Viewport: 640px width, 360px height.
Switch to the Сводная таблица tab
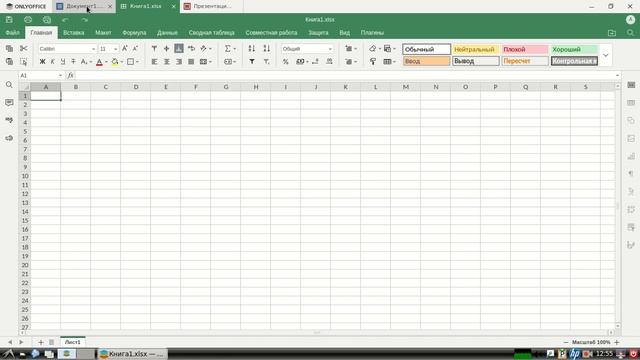(211, 33)
